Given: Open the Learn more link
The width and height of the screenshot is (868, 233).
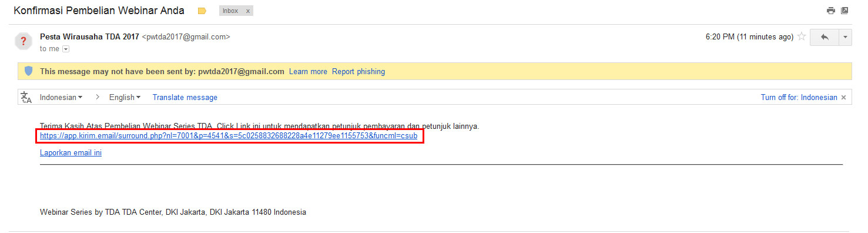Looking at the screenshot, I should pyautogui.click(x=308, y=71).
